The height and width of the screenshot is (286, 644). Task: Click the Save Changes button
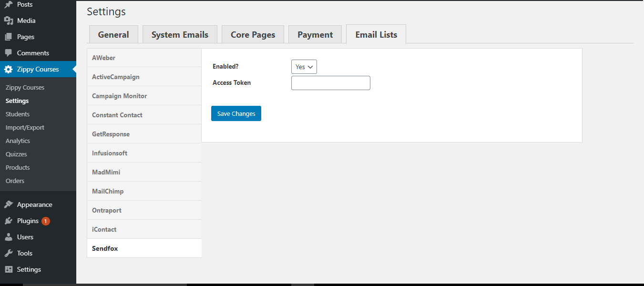[236, 113]
